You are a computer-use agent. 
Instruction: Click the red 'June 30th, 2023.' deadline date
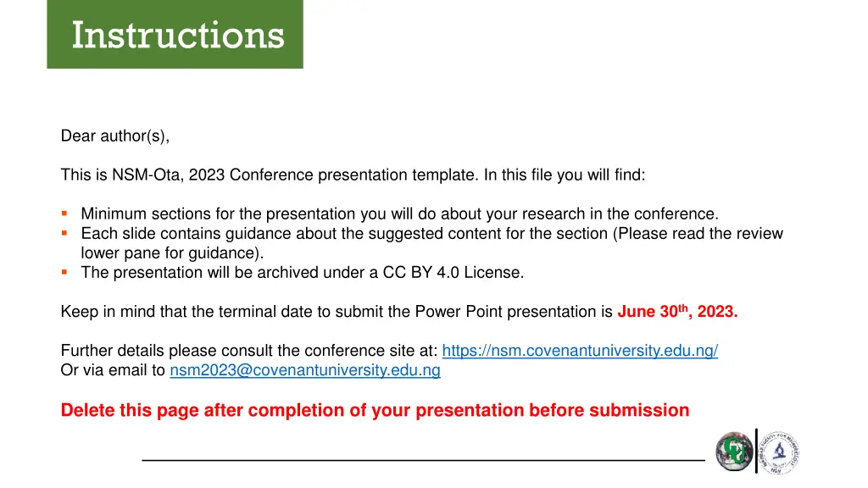(677, 312)
